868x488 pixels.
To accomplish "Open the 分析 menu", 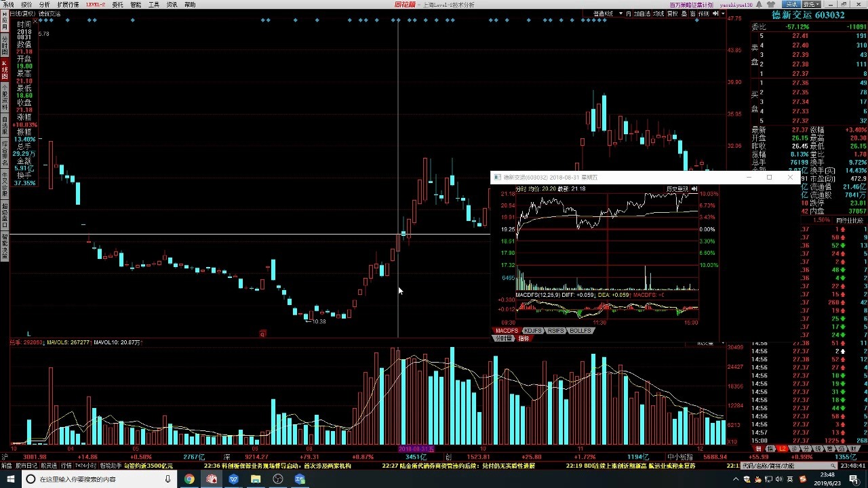I will tap(44, 4).
